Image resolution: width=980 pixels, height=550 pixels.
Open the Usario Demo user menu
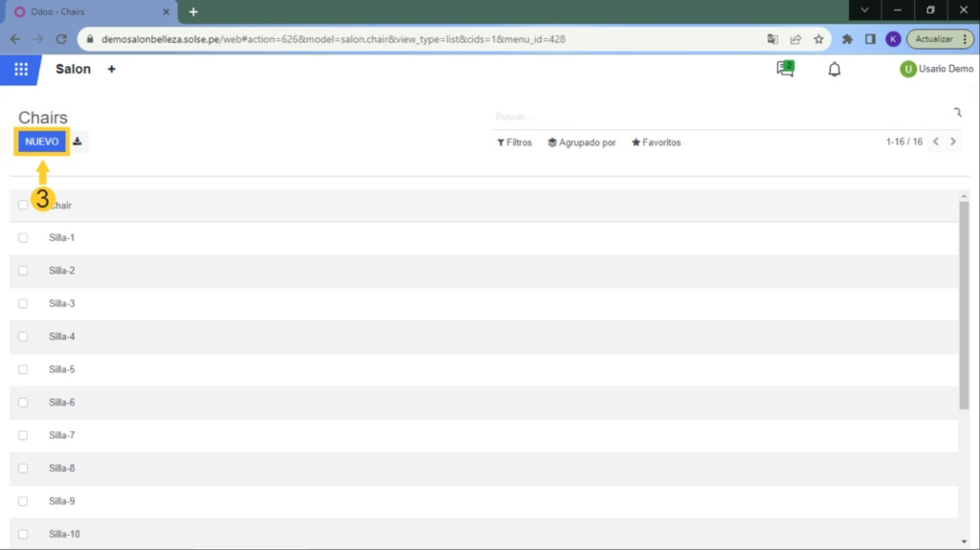pyautogui.click(x=936, y=69)
